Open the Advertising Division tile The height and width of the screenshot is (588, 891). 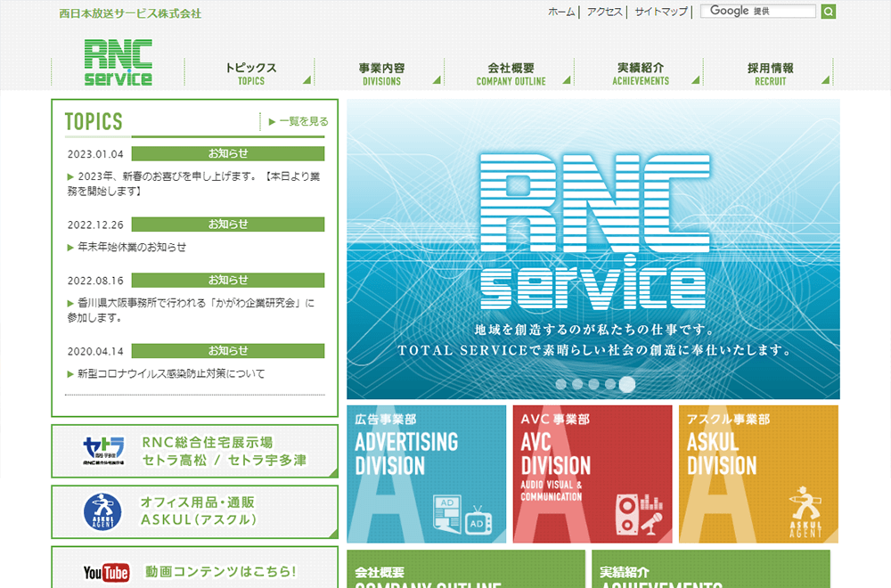(x=426, y=474)
